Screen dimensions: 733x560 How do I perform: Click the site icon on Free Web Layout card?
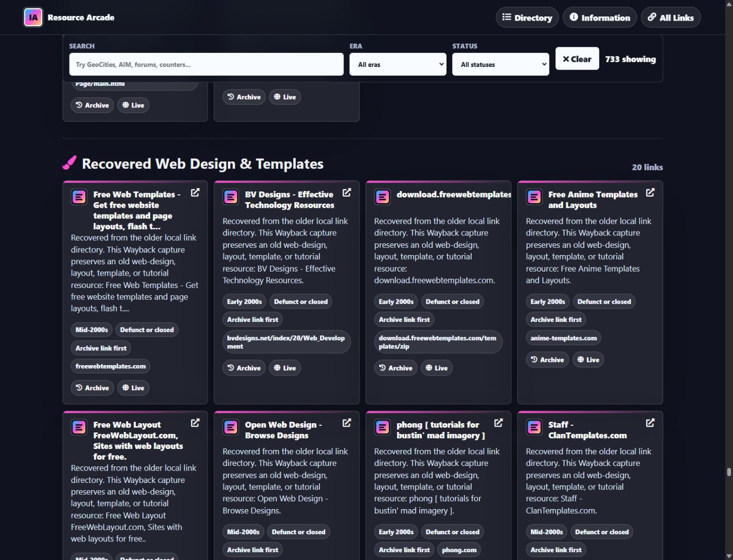[x=79, y=427]
